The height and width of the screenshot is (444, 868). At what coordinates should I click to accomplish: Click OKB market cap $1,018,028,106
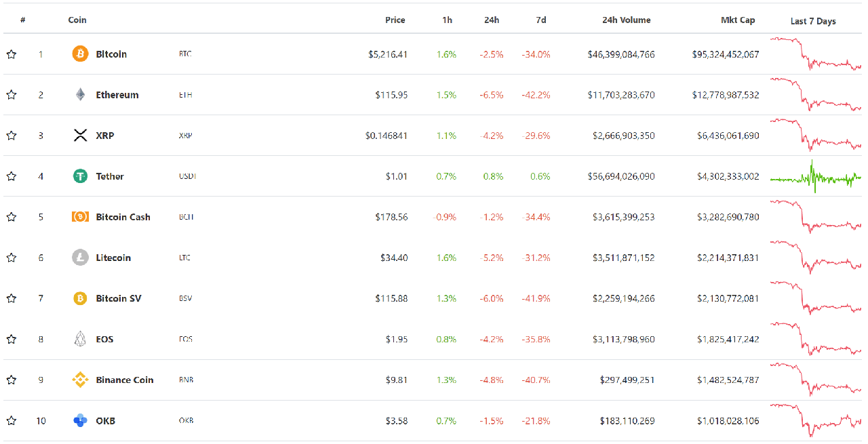tap(728, 420)
